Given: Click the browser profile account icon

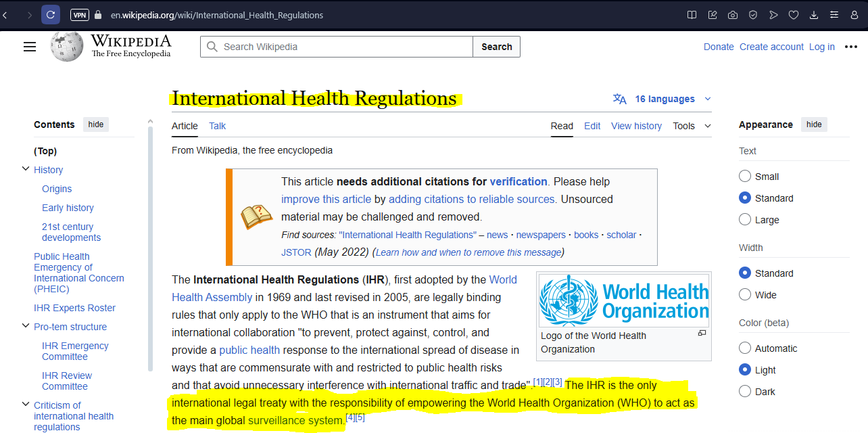Looking at the screenshot, I should (854, 15).
